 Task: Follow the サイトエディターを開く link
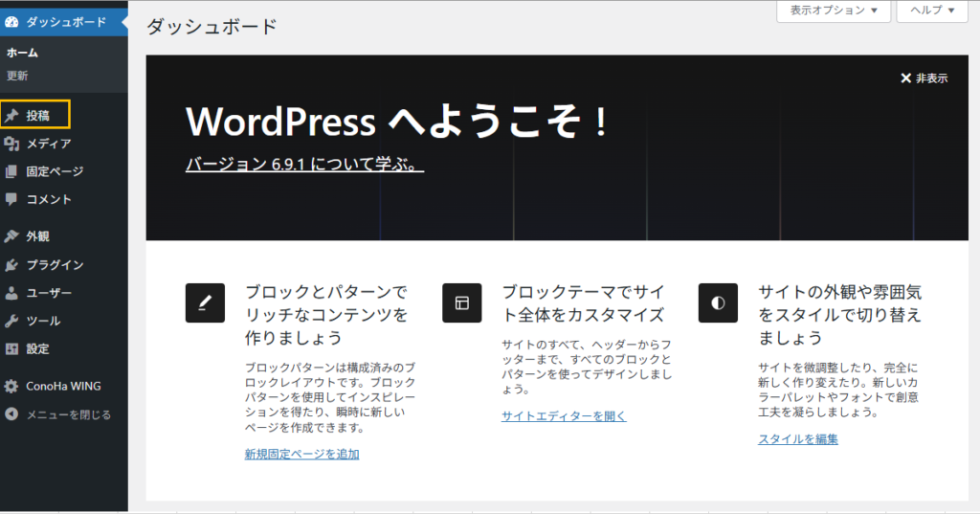(564, 416)
